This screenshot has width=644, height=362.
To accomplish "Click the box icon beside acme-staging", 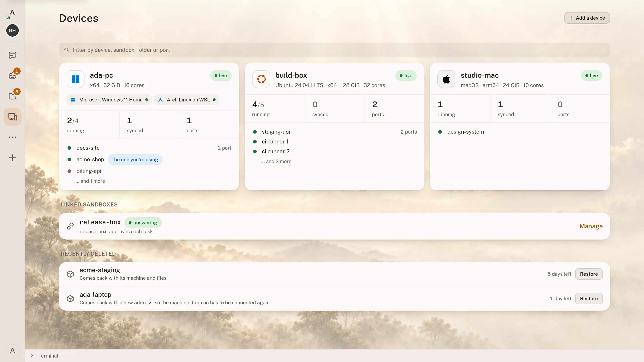I will [x=70, y=274].
